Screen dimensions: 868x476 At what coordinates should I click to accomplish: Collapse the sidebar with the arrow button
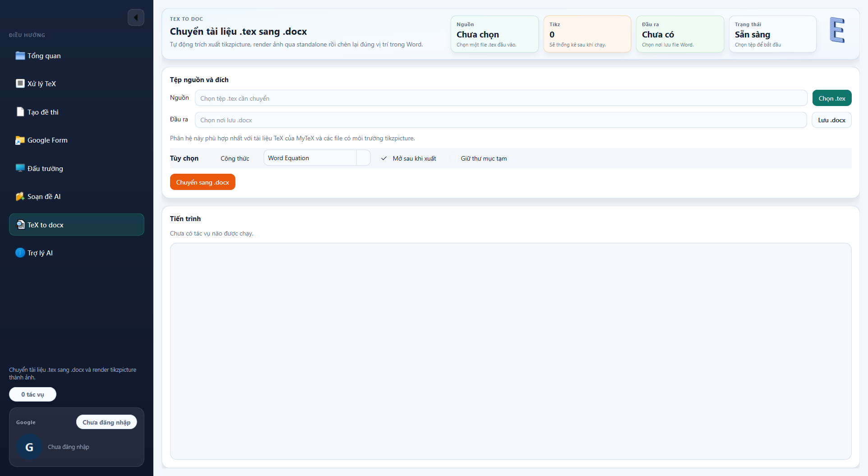(136, 18)
